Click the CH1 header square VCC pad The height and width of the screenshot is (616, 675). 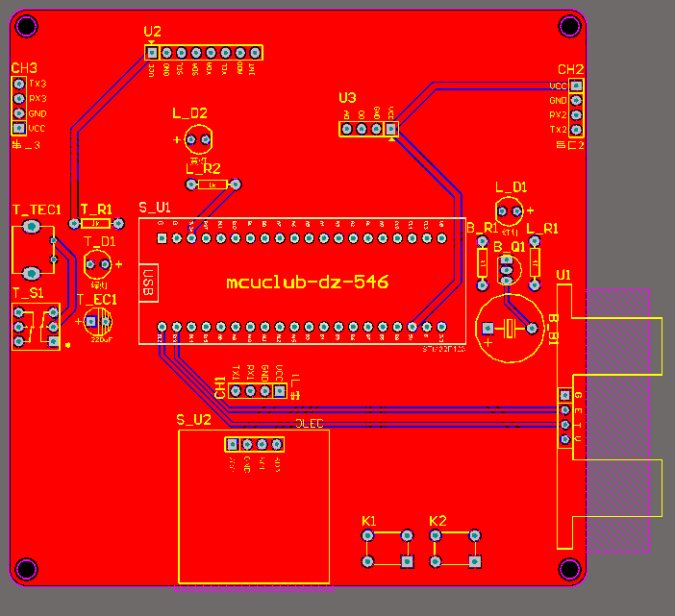tap(280, 390)
